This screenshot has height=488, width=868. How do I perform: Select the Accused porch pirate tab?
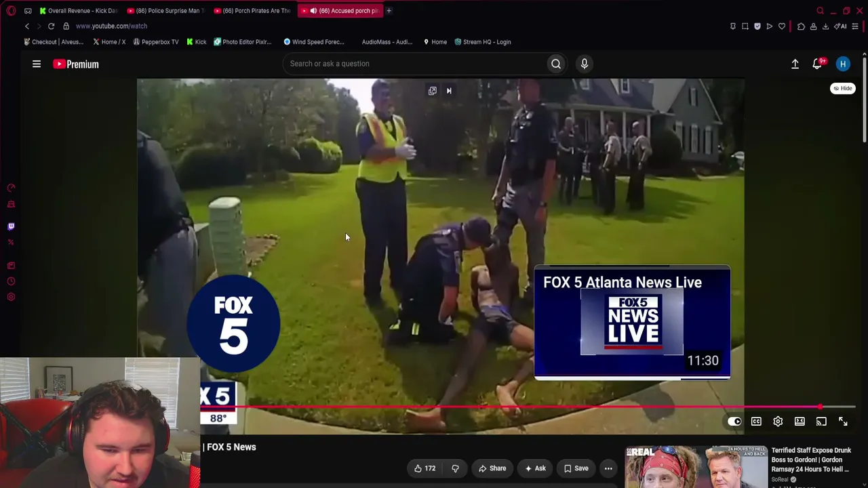pyautogui.click(x=340, y=11)
